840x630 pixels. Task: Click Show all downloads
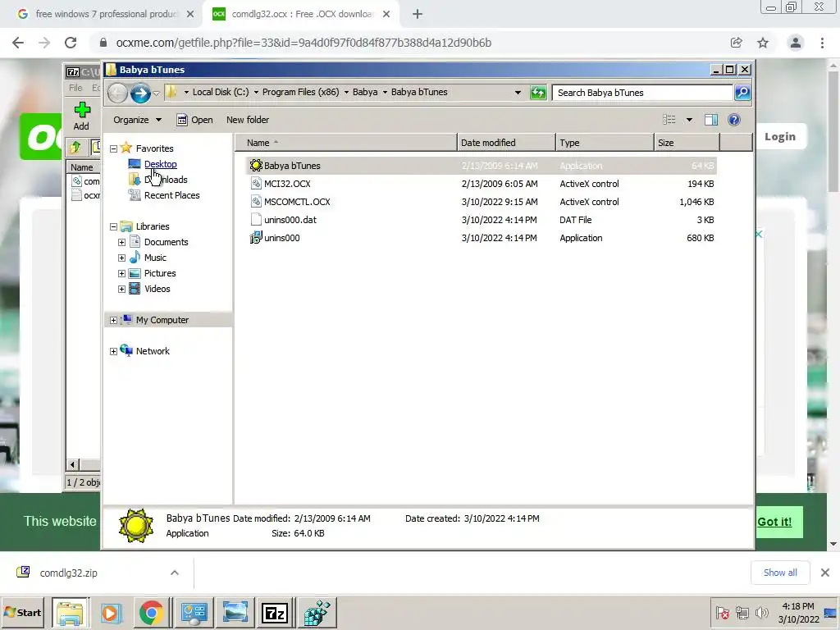coord(780,573)
